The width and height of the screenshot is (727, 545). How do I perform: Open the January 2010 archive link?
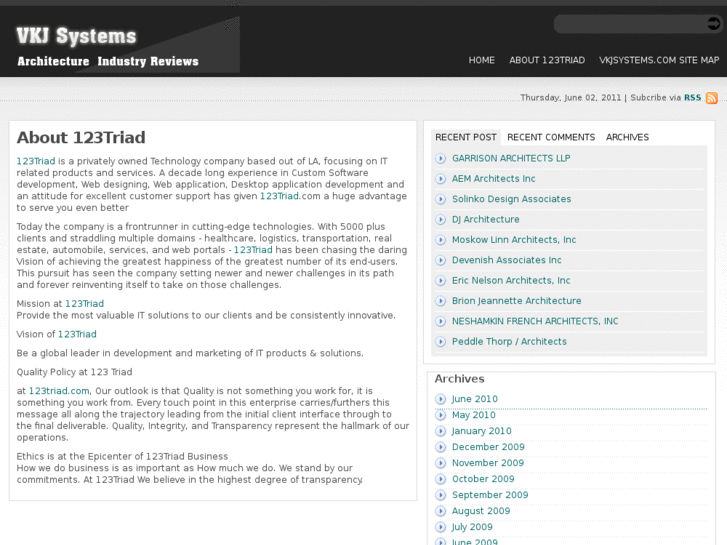pyautogui.click(x=481, y=431)
